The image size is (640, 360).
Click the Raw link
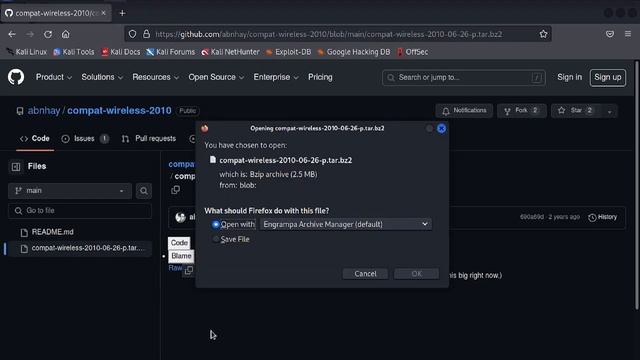(x=175, y=268)
